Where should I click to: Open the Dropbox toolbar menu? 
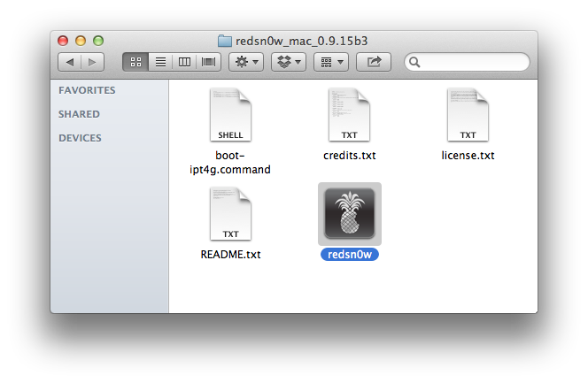point(289,62)
